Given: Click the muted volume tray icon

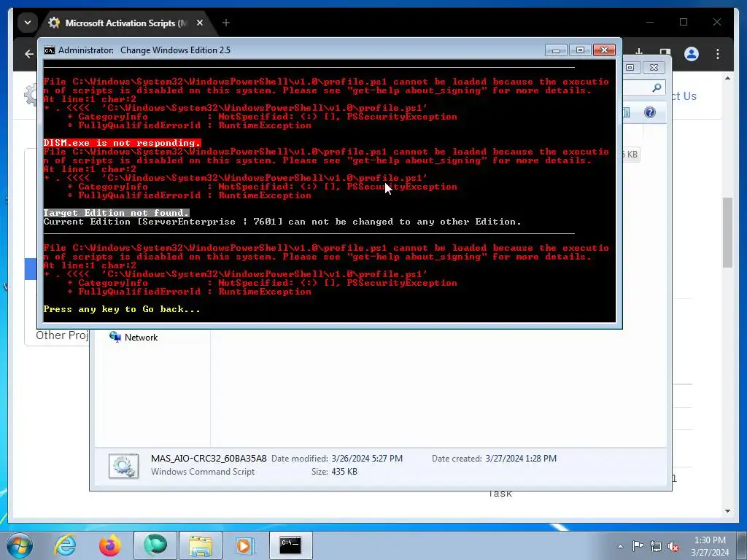Looking at the screenshot, I should click(673, 546).
